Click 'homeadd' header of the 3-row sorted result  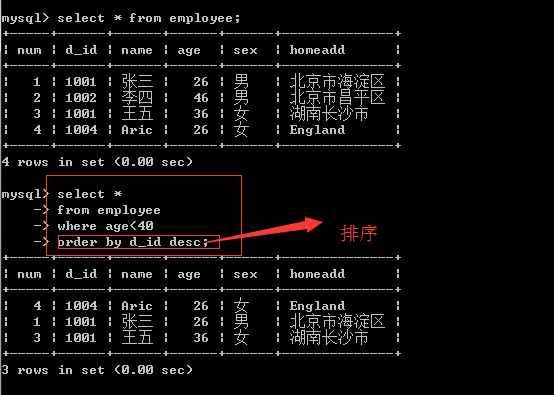(317, 274)
